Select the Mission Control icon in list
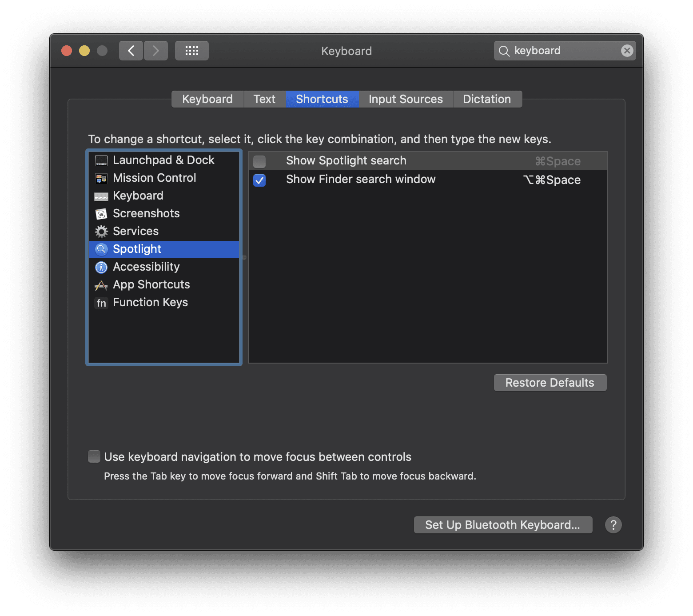The image size is (693, 616). 101,178
